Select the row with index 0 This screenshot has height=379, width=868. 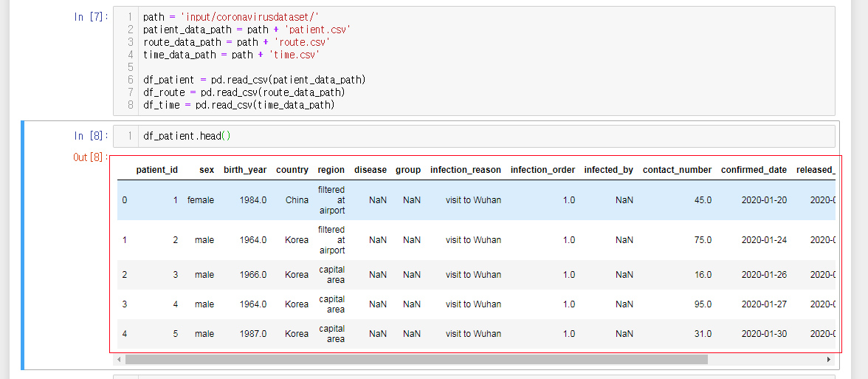click(x=476, y=200)
